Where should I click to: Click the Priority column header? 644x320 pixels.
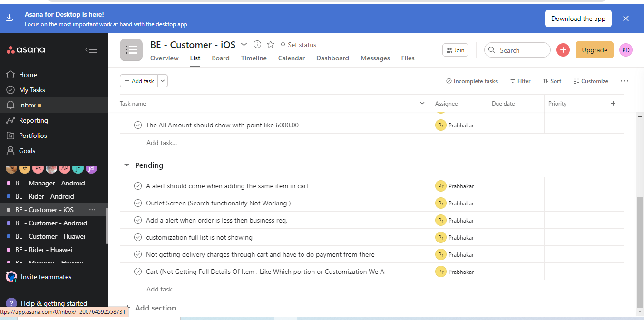click(x=573, y=104)
